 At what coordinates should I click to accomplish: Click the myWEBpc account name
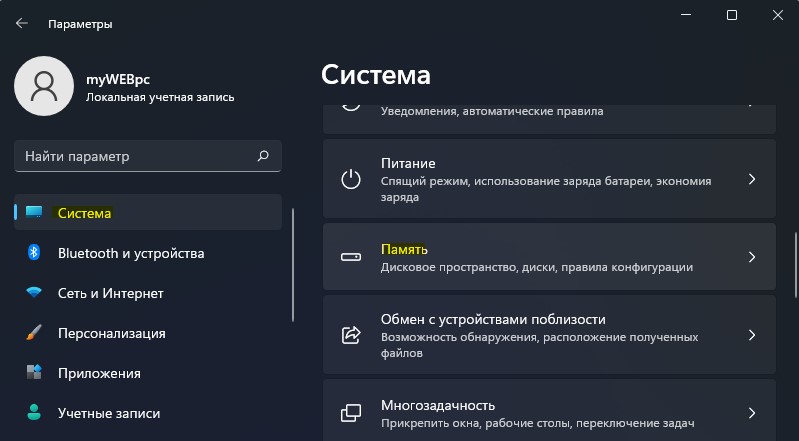pyautogui.click(x=118, y=80)
